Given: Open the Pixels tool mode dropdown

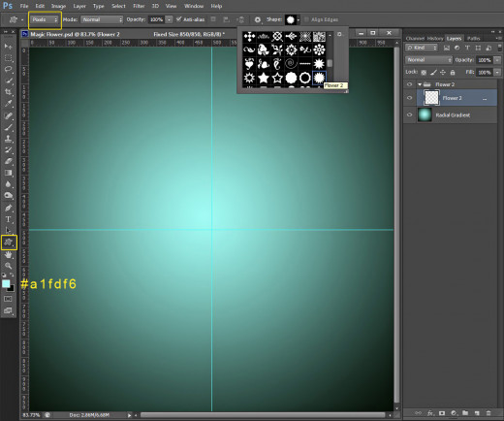Looking at the screenshot, I should point(45,19).
